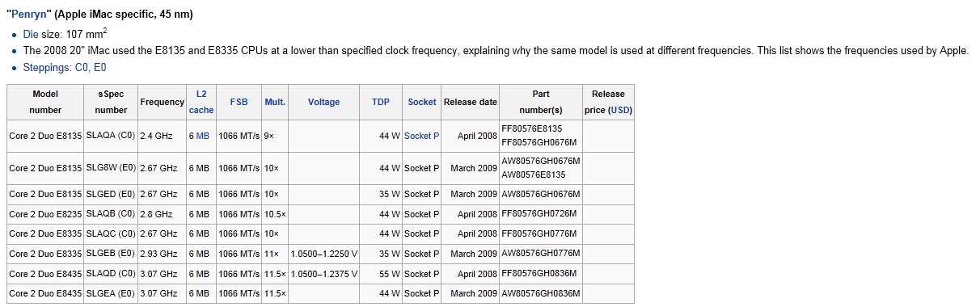Image resolution: width=980 pixels, height=307 pixels.
Task: Open Socket P link in SLAQA row
Action: coord(422,136)
